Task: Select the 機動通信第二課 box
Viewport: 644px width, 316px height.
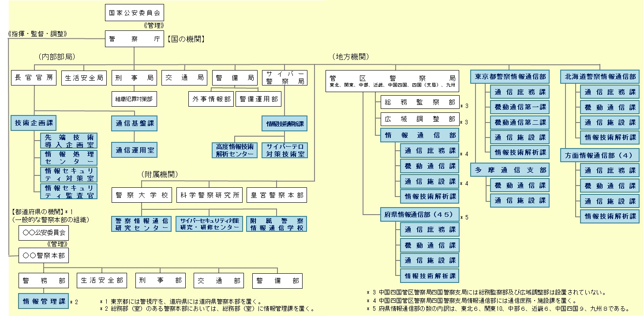Action: (520, 122)
